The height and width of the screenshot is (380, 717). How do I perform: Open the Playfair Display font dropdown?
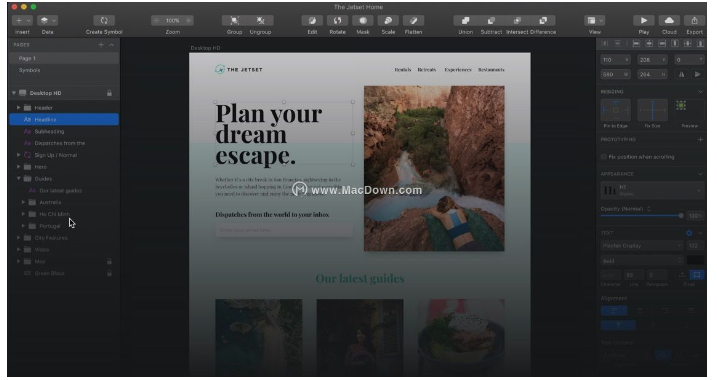point(641,246)
